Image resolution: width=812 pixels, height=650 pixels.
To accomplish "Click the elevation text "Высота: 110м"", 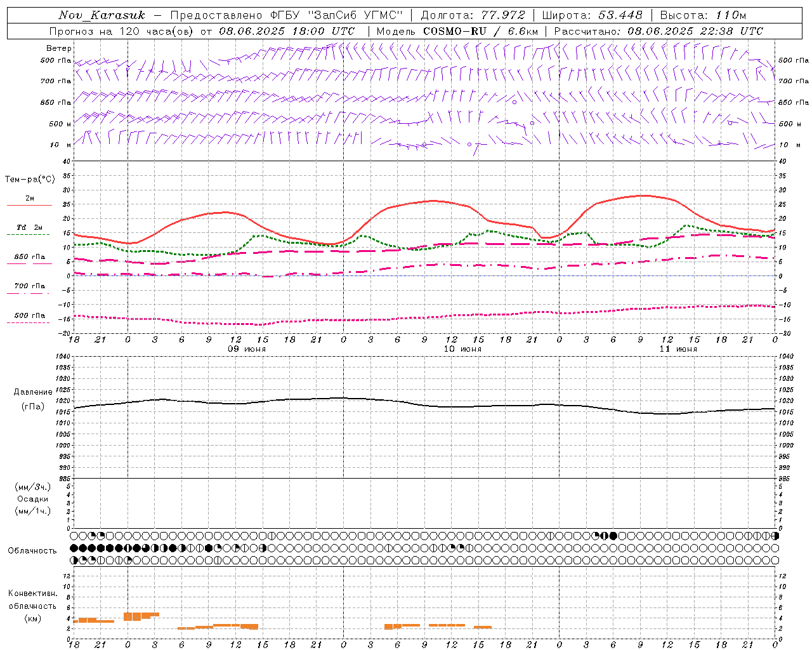I will coord(703,15).
